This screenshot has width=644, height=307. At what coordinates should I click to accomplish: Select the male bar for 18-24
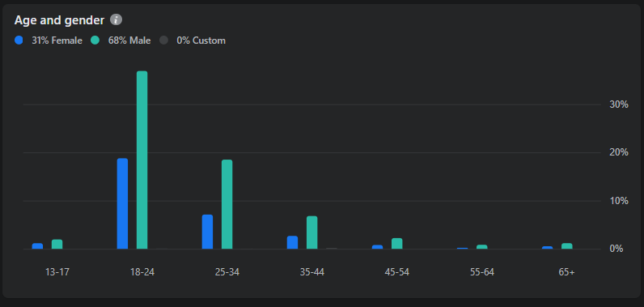[x=142, y=160]
